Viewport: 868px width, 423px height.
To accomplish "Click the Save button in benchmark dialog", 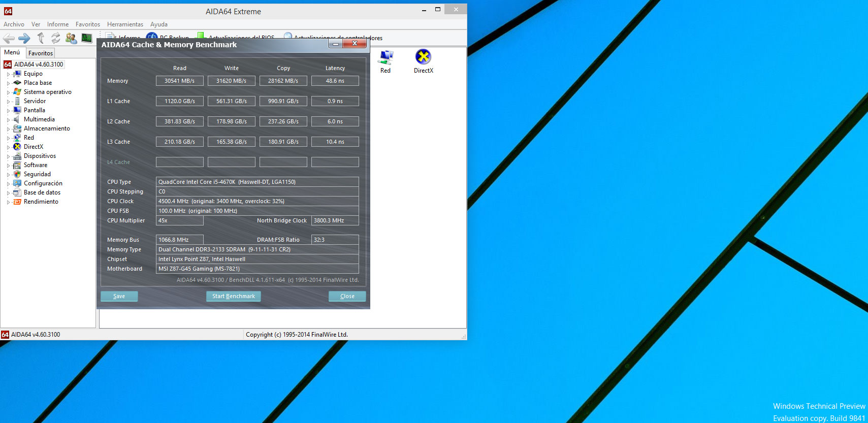I will (x=119, y=296).
